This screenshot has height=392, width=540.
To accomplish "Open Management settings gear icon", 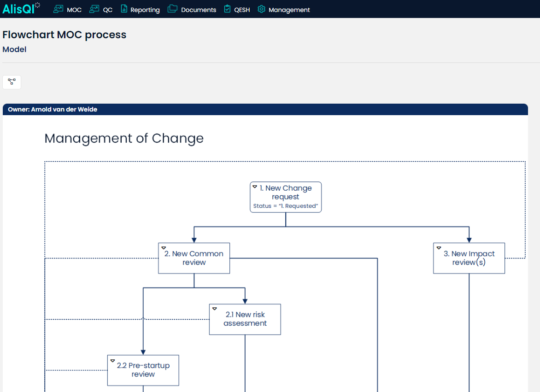I will pos(261,9).
